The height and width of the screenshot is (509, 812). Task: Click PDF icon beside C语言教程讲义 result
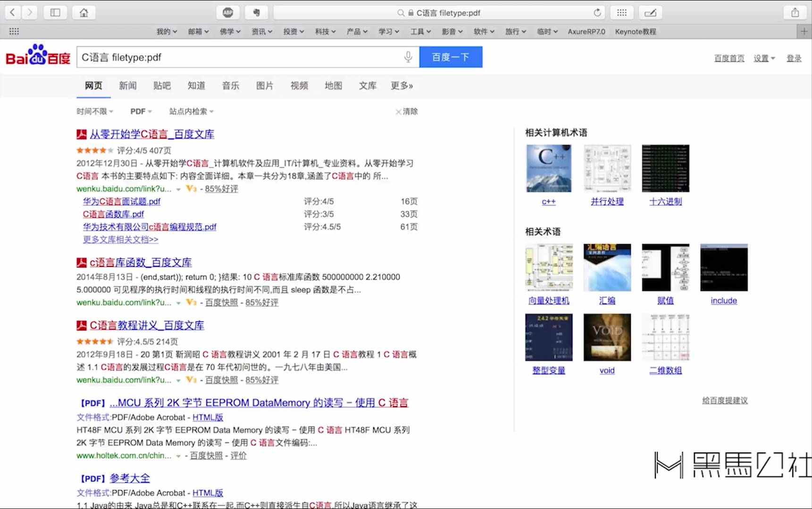82,325
